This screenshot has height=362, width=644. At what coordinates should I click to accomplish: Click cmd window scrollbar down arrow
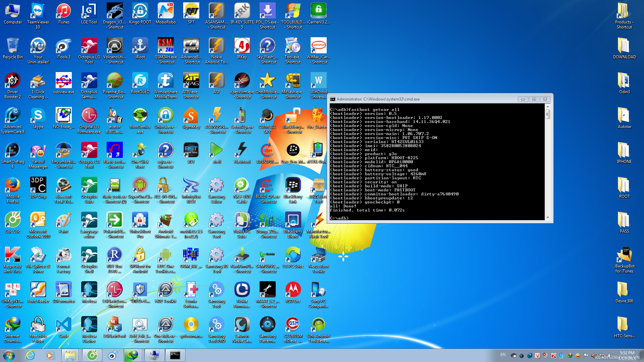548,218
